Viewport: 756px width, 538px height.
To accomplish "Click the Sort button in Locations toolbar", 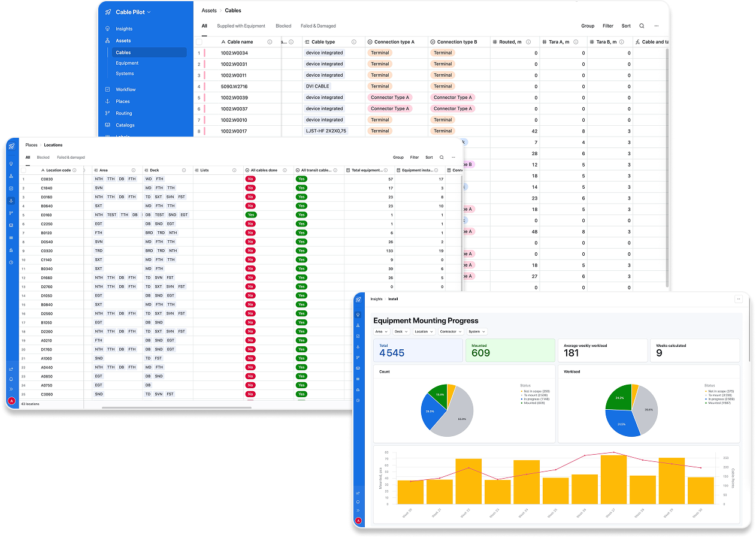I will point(429,158).
